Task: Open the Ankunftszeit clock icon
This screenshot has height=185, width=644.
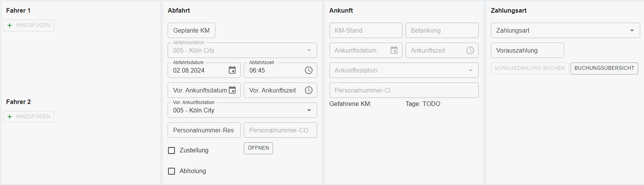Action: point(470,50)
